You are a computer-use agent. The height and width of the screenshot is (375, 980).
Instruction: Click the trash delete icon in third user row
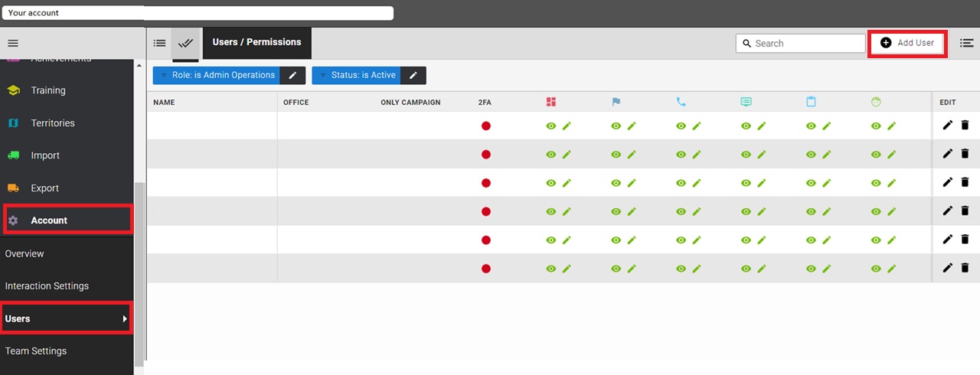point(965,182)
